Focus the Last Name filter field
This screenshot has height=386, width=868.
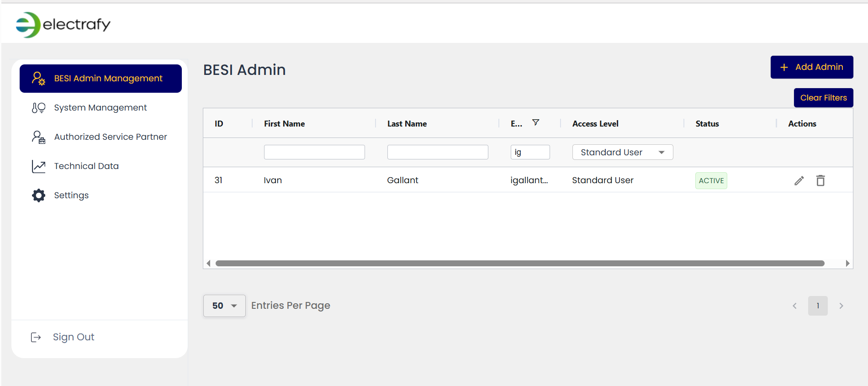tap(438, 152)
